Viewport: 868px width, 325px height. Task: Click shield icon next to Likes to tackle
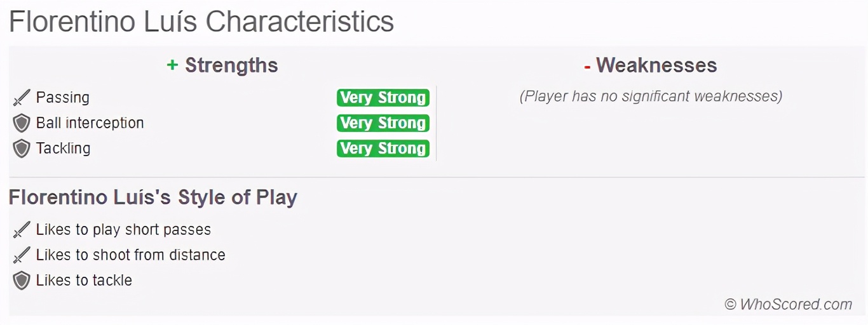click(x=22, y=281)
